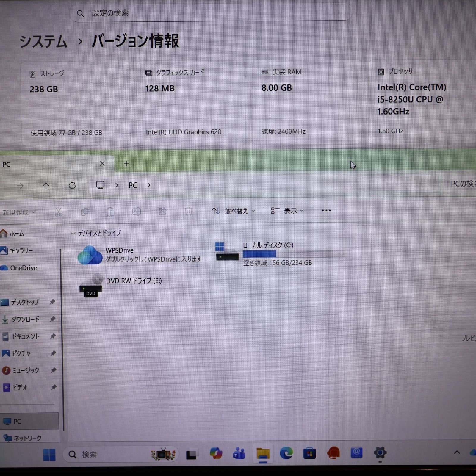Open Microsoft Teams from the taskbar
The image size is (476, 476).
pyautogui.click(x=239, y=454)
